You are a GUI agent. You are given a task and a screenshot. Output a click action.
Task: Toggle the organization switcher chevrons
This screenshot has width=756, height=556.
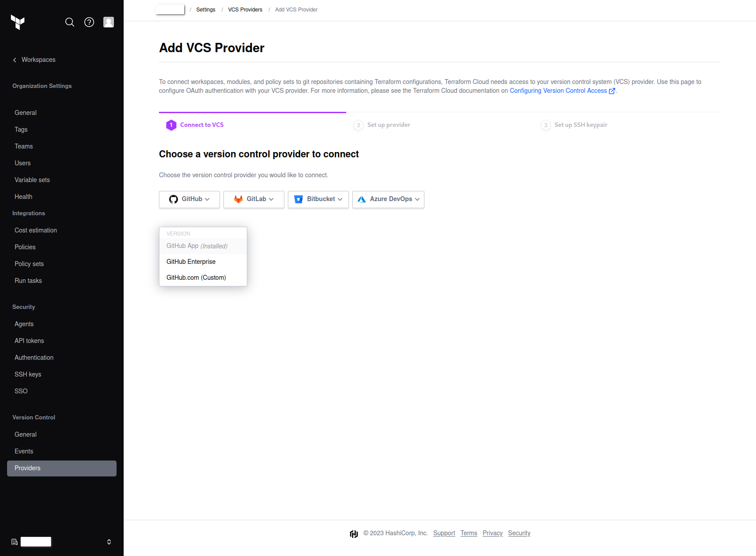[x=109, y=542]
